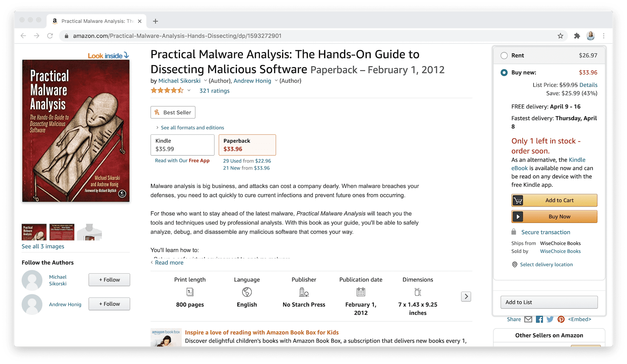This screenshot has width=627, height=364.
Task: Share via the email envelope icon
Action: point(528,319)
